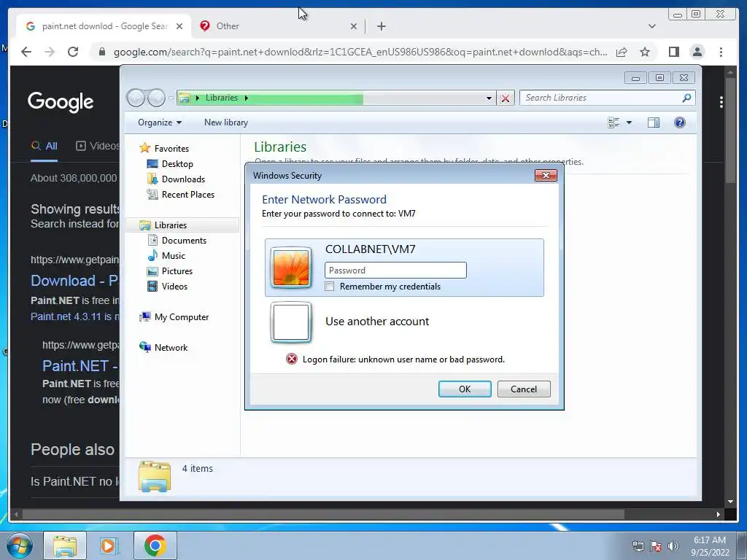
Task: Click the search magnifier in Explorer
Action: click(x=686, y=98)
